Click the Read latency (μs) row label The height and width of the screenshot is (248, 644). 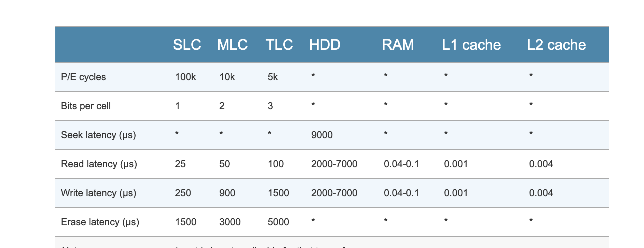(99, 164)
